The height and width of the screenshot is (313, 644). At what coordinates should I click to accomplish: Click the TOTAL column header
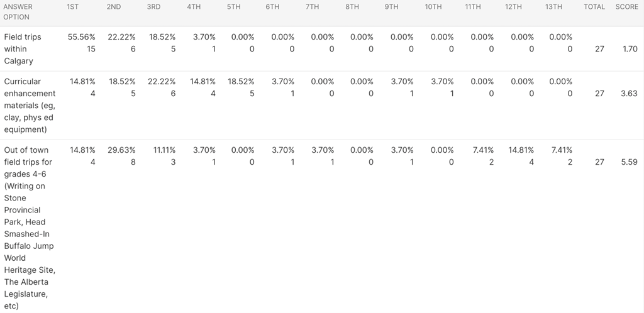(594, 7)
